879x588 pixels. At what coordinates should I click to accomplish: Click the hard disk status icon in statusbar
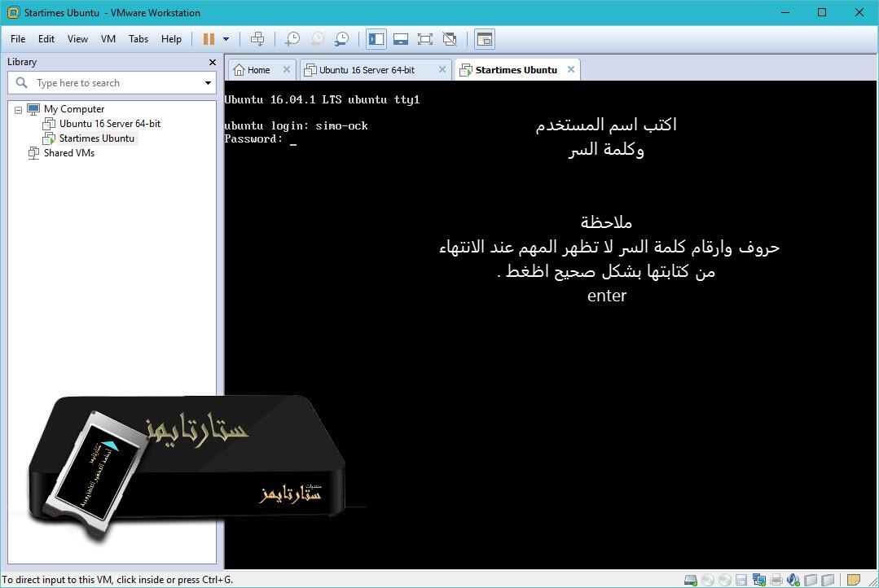tap(689, 579)
